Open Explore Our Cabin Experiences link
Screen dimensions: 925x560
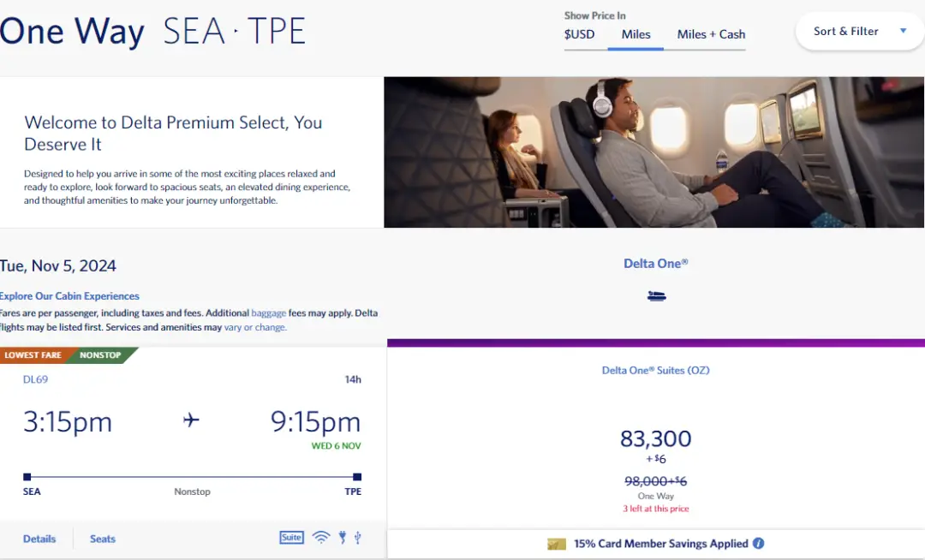click(69, 296)
